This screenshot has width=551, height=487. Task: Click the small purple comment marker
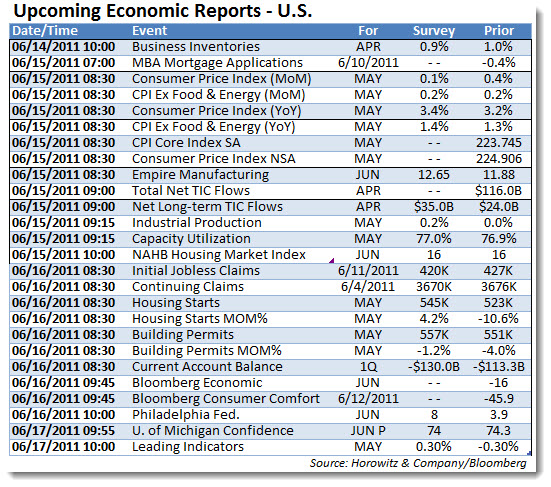tap(332, 261)
